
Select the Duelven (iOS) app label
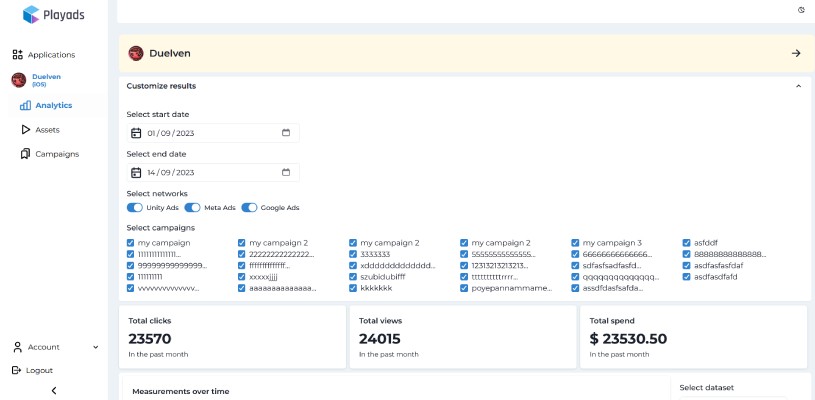(46, 80)
